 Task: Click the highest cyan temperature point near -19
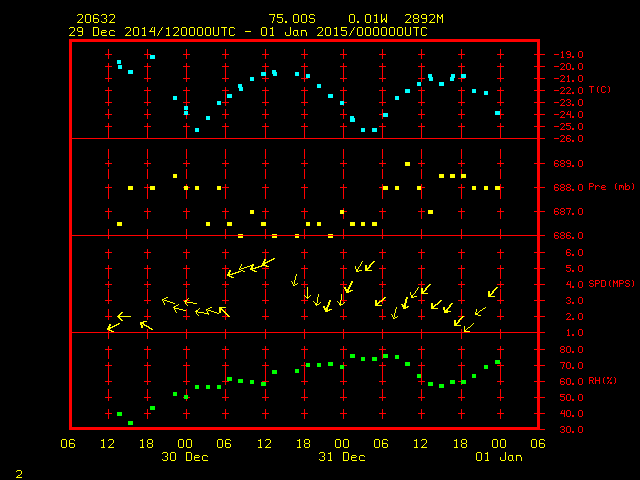point(152,57)
